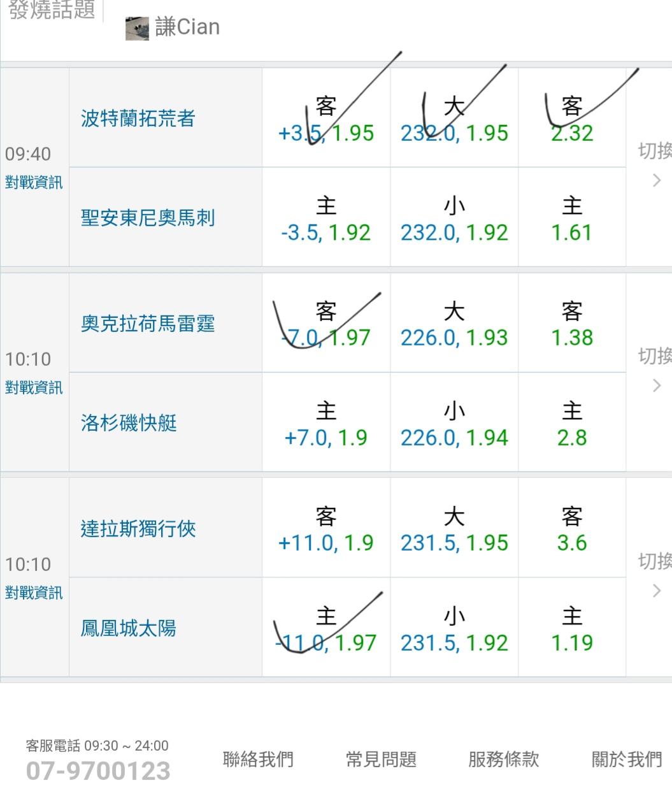Expand 切換 chevron for the Portland game

point(656,180)
